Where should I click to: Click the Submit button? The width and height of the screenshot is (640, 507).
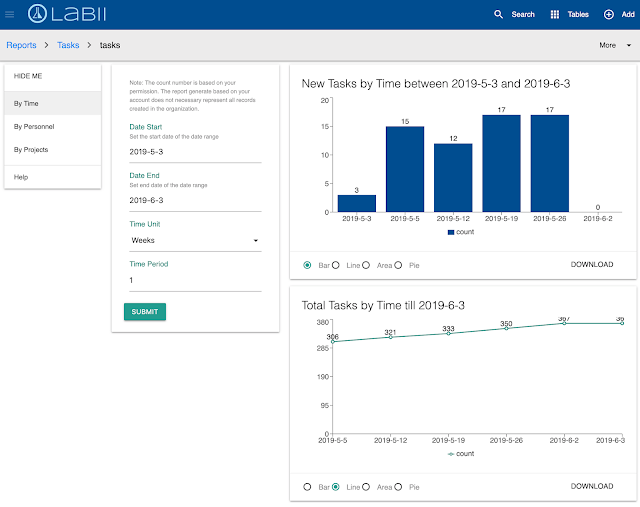tap(145, 312)
